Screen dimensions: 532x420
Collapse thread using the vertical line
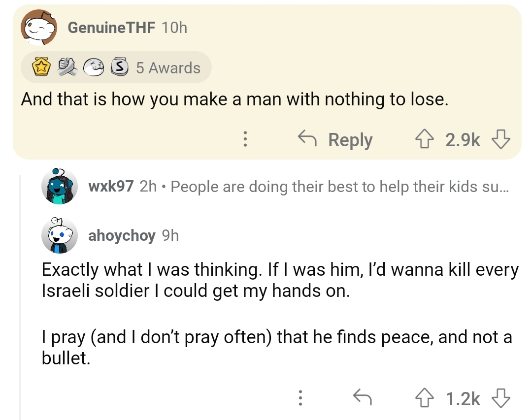click(x=20, y=295)
